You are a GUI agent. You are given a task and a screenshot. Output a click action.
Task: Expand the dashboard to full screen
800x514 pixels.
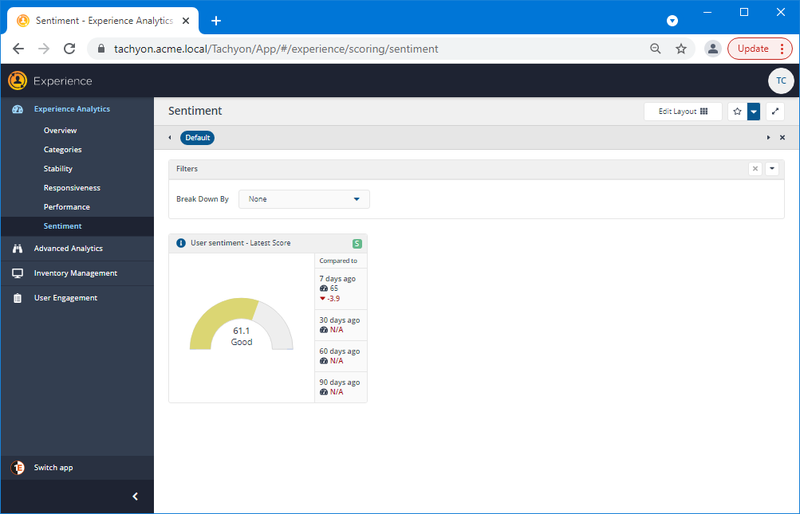click(x=775, y=111)
